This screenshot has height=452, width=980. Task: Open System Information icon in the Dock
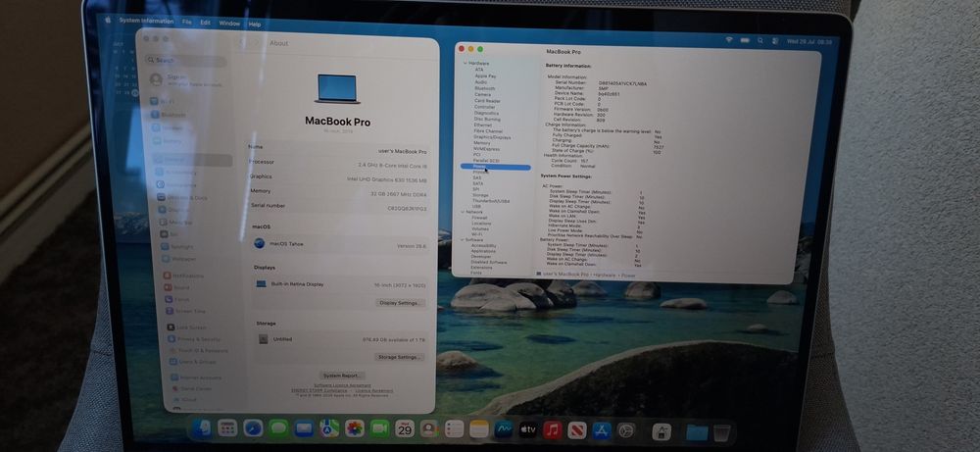(661, 431)
